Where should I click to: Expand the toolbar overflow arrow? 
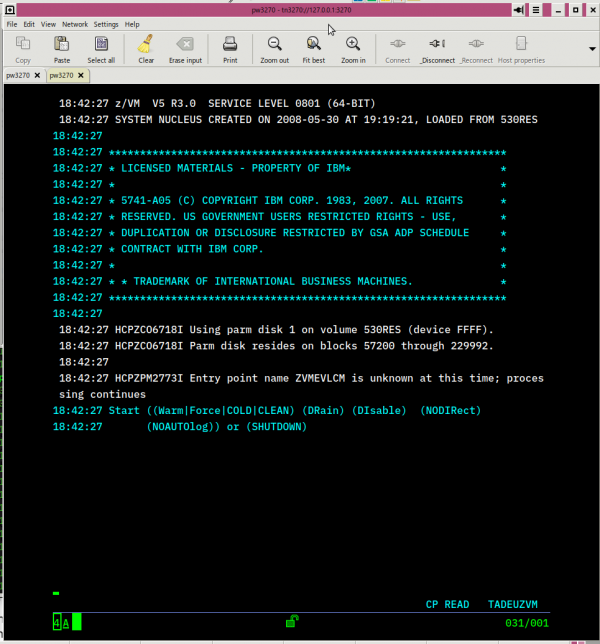tap(592, 49)
